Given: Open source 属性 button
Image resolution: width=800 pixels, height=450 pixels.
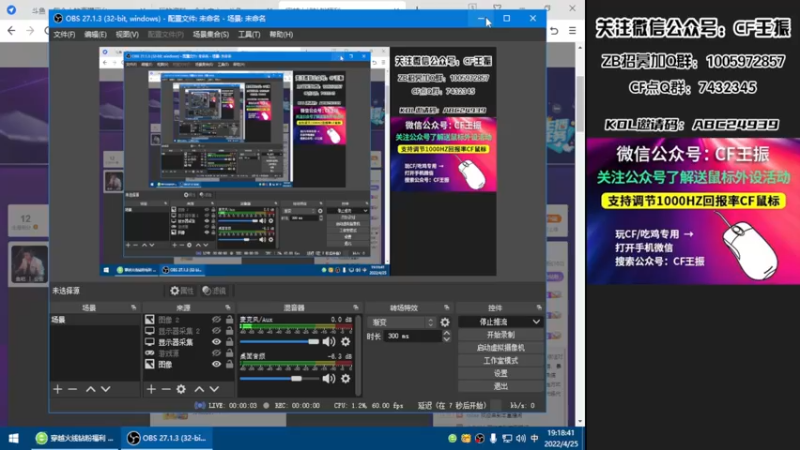Looking at the screenshot, I should click(x=182, y=290).
